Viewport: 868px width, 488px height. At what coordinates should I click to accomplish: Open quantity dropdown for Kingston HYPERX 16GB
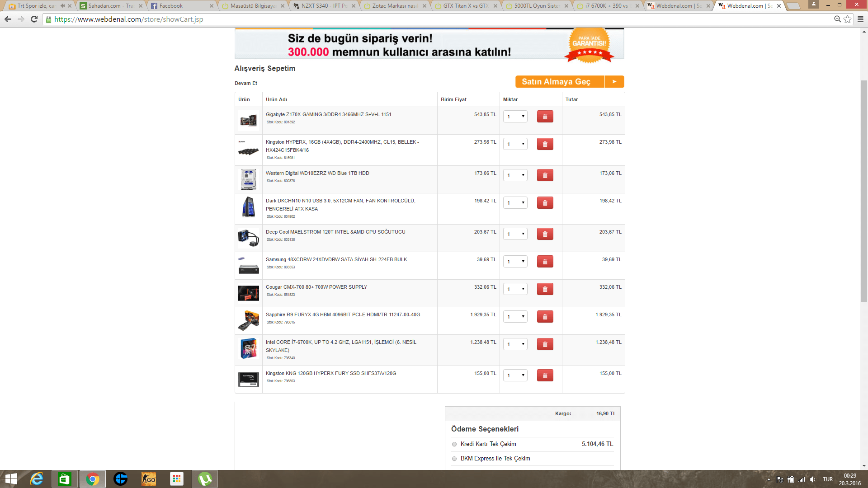(x=515, y=144)
